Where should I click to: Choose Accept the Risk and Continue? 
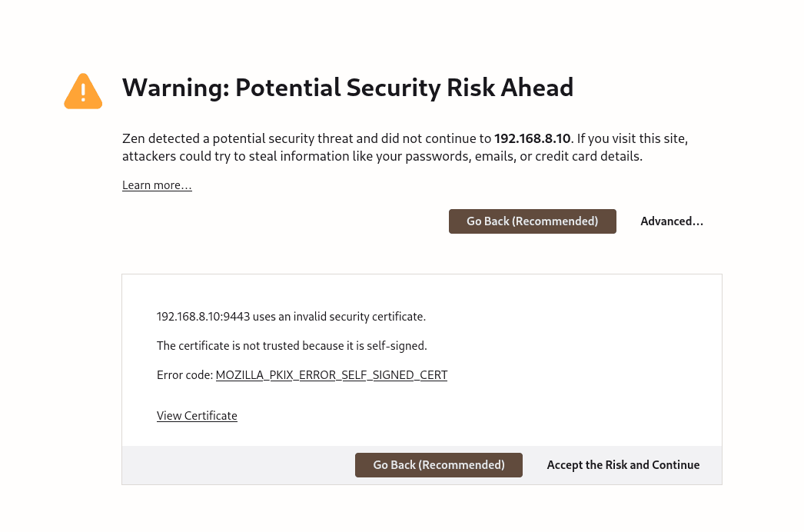tap(623, 465)
